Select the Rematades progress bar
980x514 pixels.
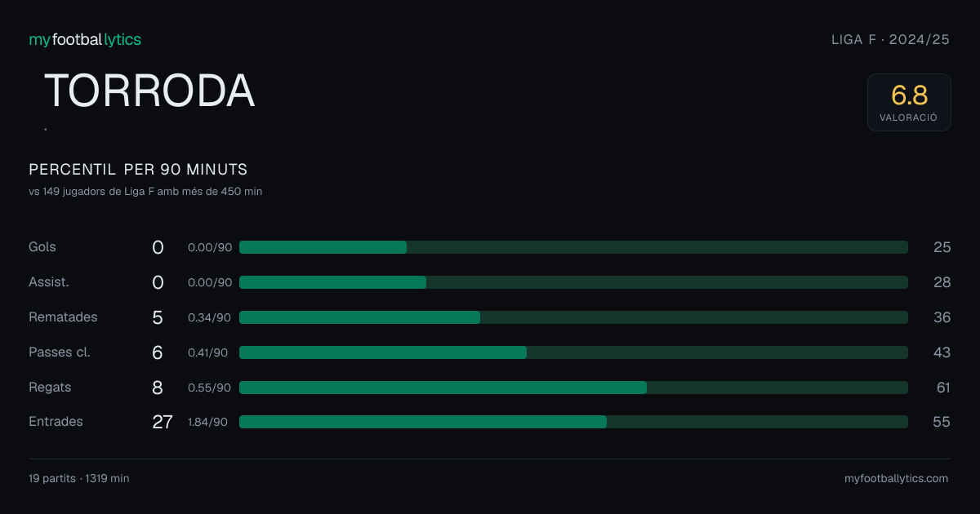tap(573, 317)
